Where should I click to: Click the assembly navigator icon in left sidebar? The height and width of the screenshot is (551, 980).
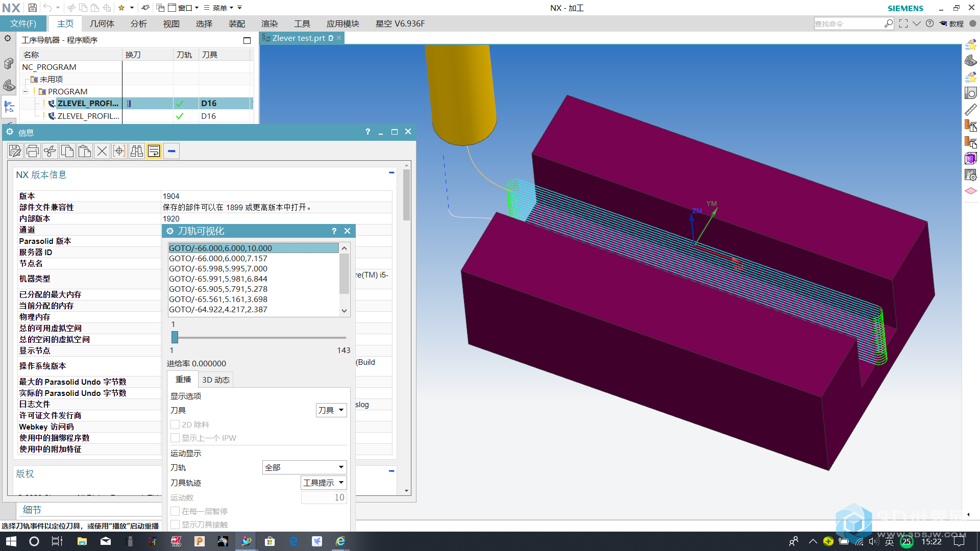(x=9, y=63)
